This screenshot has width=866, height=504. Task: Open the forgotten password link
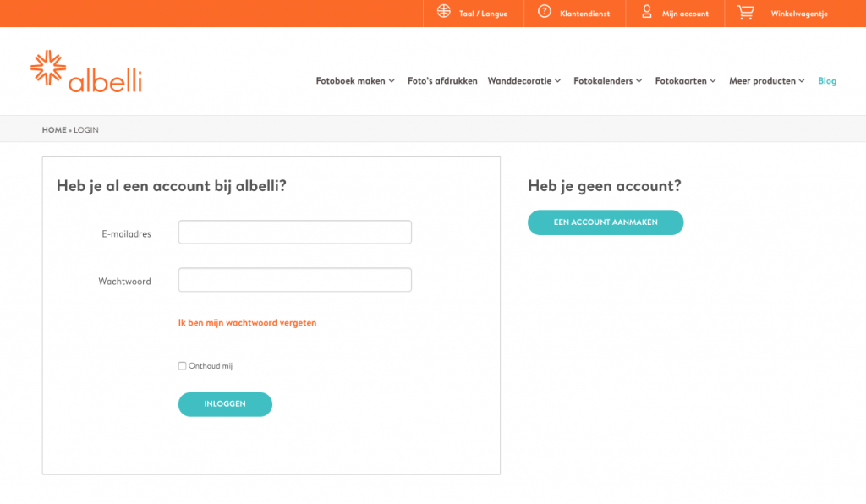[x=248, y=323]
